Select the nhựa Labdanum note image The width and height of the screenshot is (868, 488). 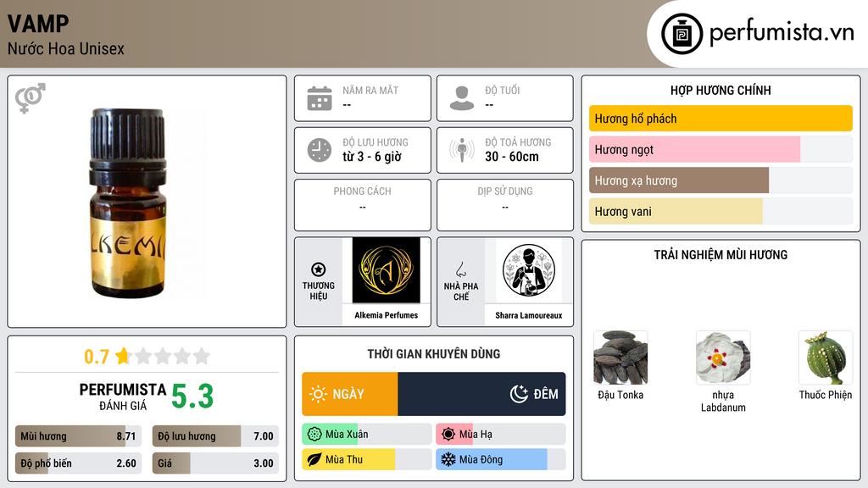(723, 358)
